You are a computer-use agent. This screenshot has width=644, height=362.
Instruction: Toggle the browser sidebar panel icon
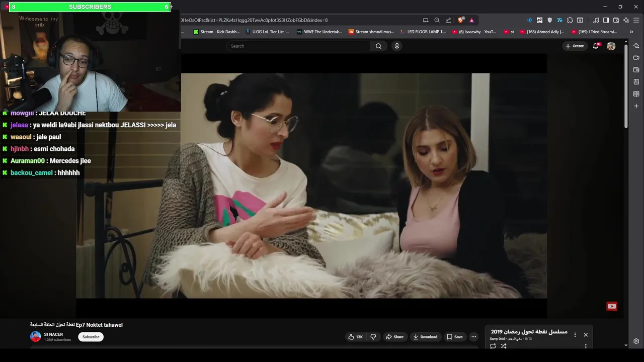(606, 20)
